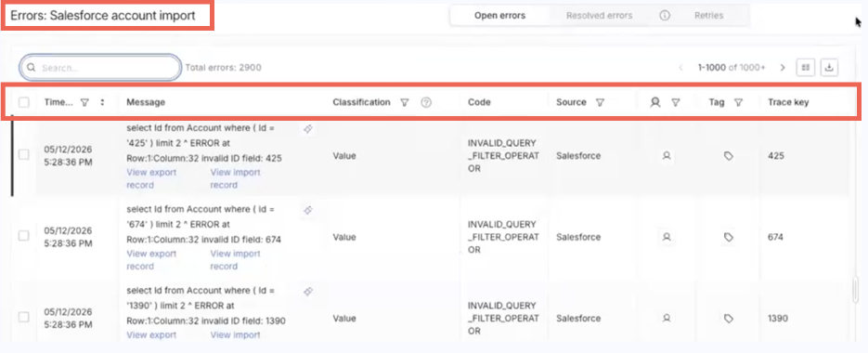Click the vertical scrollbar thumb

coord(855,291)
